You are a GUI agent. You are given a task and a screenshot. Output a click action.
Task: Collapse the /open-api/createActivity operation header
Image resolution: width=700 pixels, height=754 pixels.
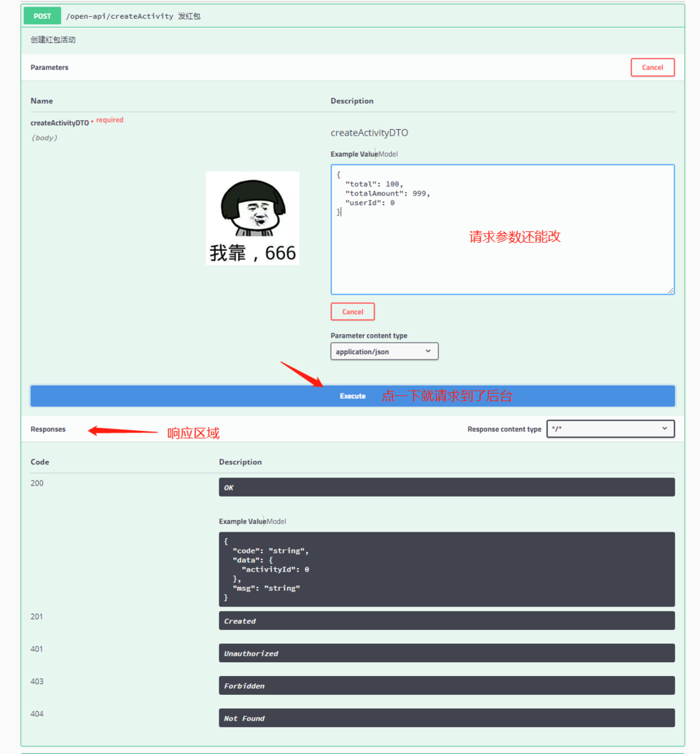point(353,16)
